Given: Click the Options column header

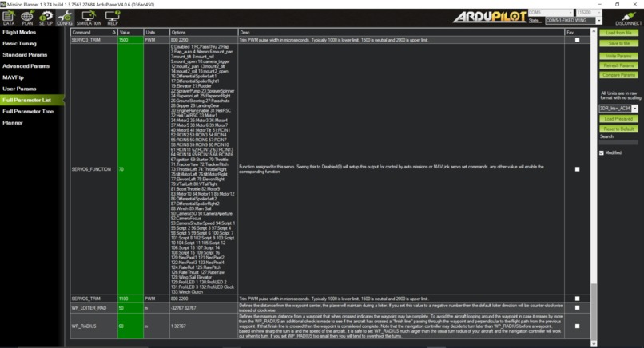Looking at the screenshot, I should click(204, 32).
